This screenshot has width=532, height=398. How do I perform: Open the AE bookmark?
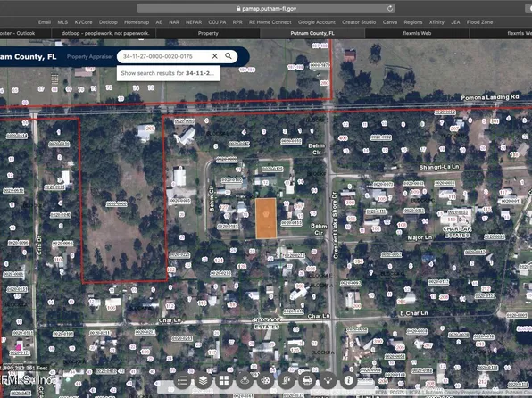(x=159, y=22)
